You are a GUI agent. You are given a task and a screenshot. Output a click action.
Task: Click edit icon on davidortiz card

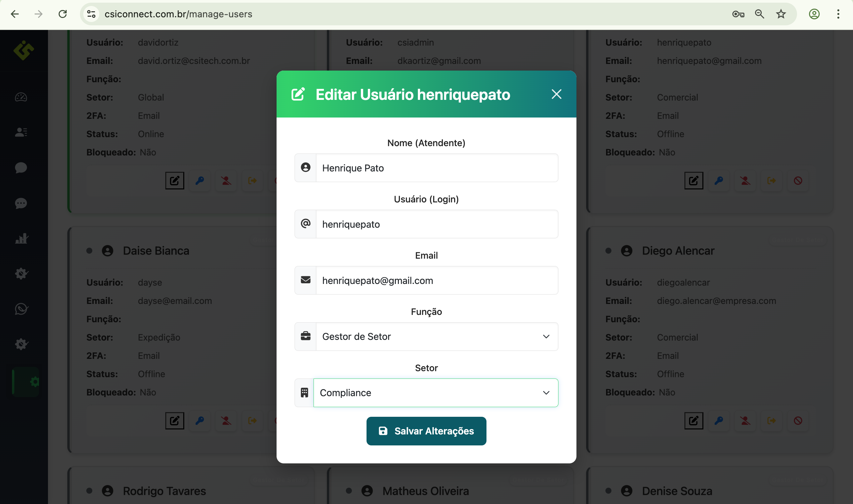pos(174,181)
